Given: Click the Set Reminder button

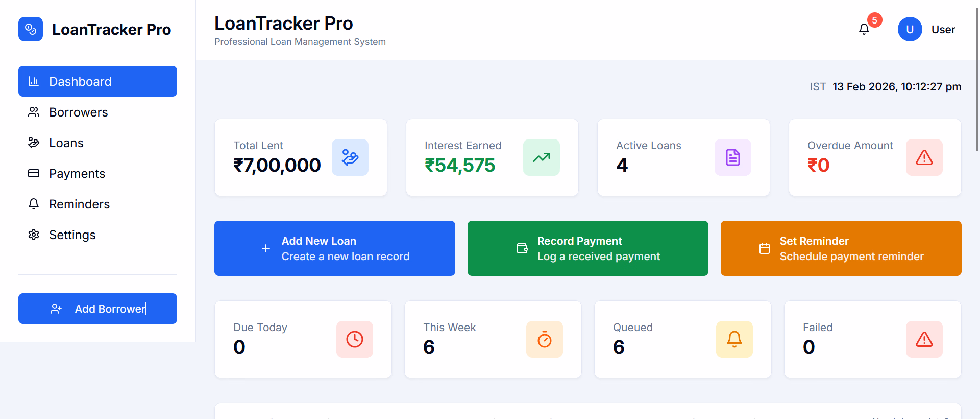Looking at the screenshot, I should [x=841, y=248].
